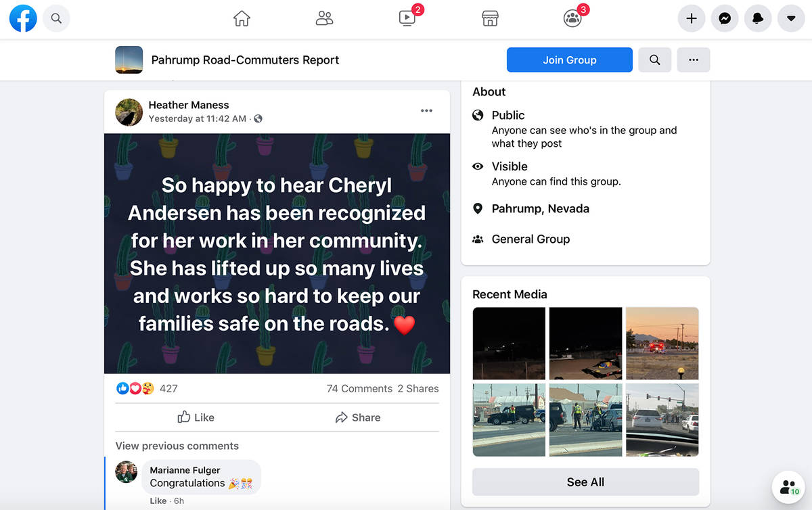Click the Facebook search magnifier icon

(x=57, y=19)
